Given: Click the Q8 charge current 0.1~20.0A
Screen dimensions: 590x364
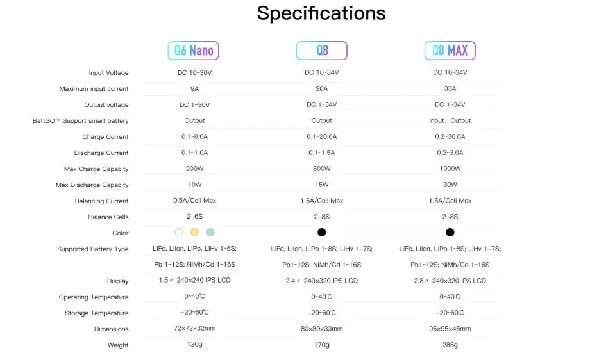Looking at the screenshot, I should [x=322, y=137].
